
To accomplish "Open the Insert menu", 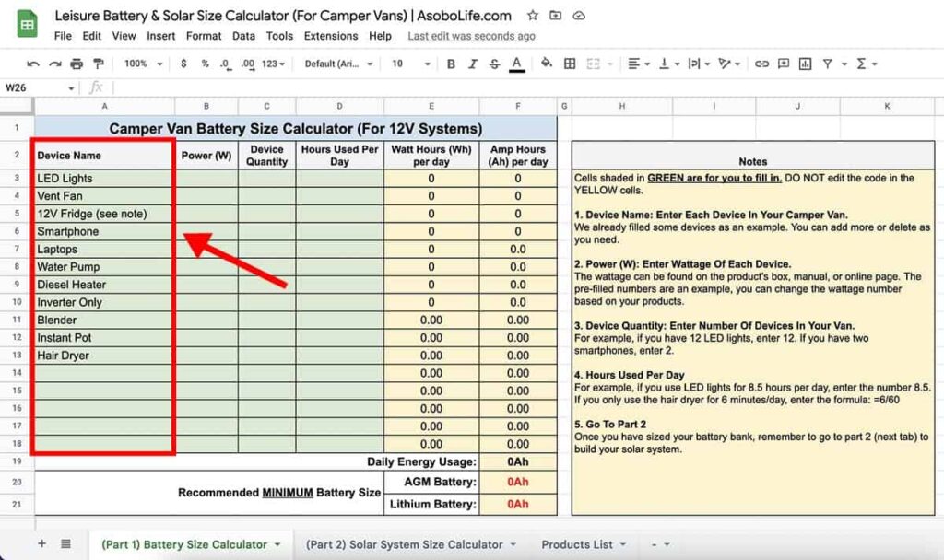I will pos(160,36).
